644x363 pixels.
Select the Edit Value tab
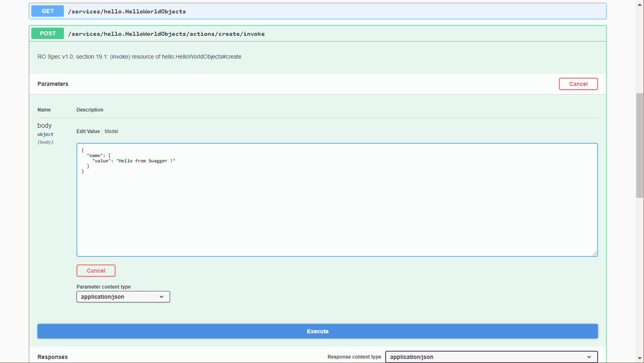88,131
